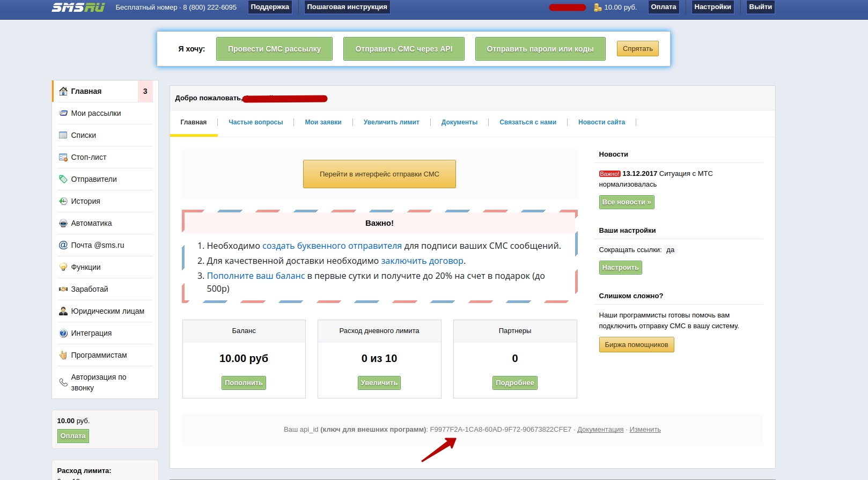Click the Все новости » button

627,202
